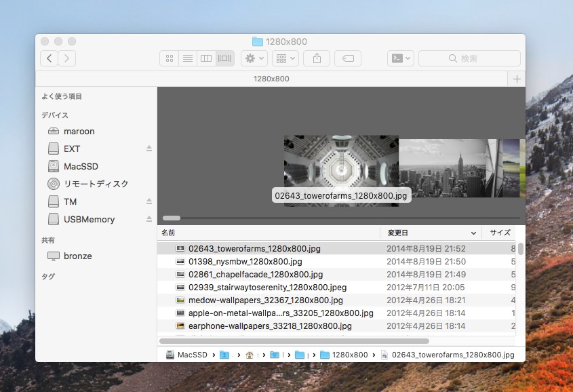Click the share button in toolbar
This screenshot has width=573, height=392.
pos(317,58)
